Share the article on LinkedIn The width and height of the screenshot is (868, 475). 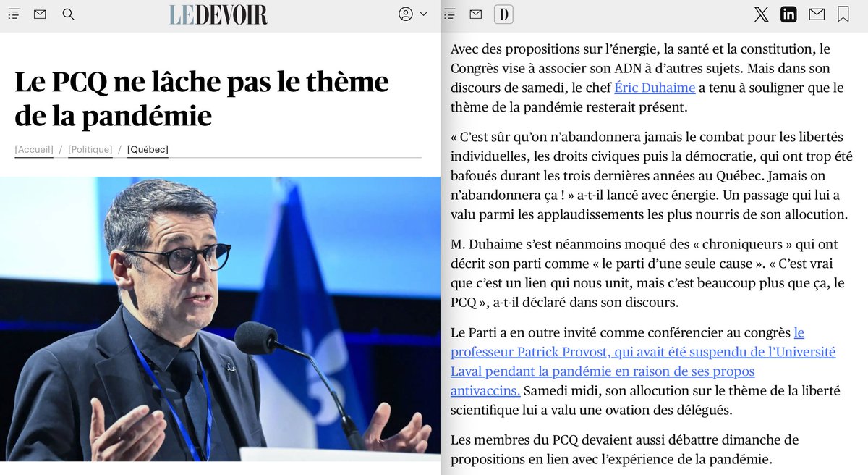[788, 14]
